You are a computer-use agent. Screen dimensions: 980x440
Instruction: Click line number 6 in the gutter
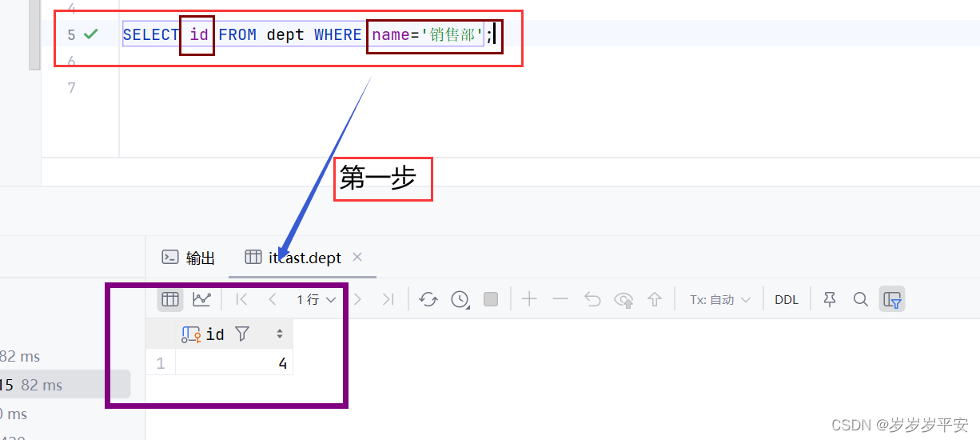pos(71,61)
